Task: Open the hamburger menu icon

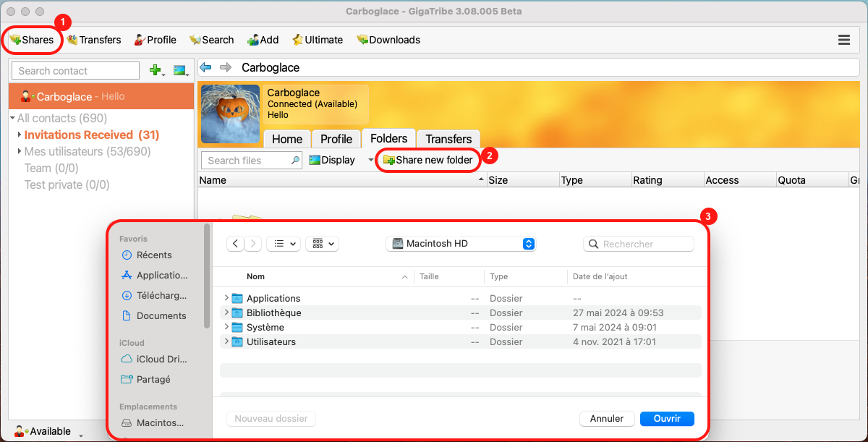Action: click(x=843, y=40)
